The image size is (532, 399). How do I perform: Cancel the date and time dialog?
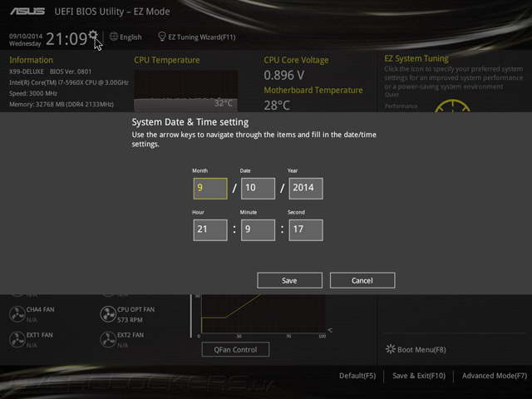point(362,280)
